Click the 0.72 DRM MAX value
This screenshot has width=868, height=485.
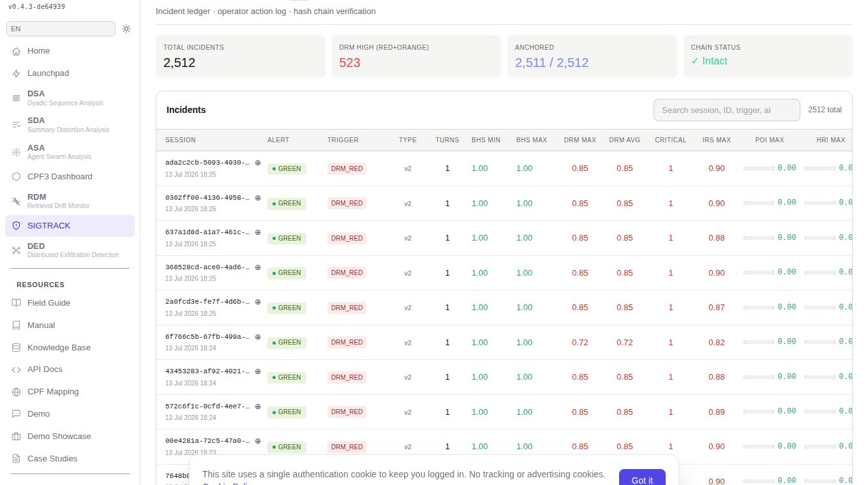coord(580,343)
